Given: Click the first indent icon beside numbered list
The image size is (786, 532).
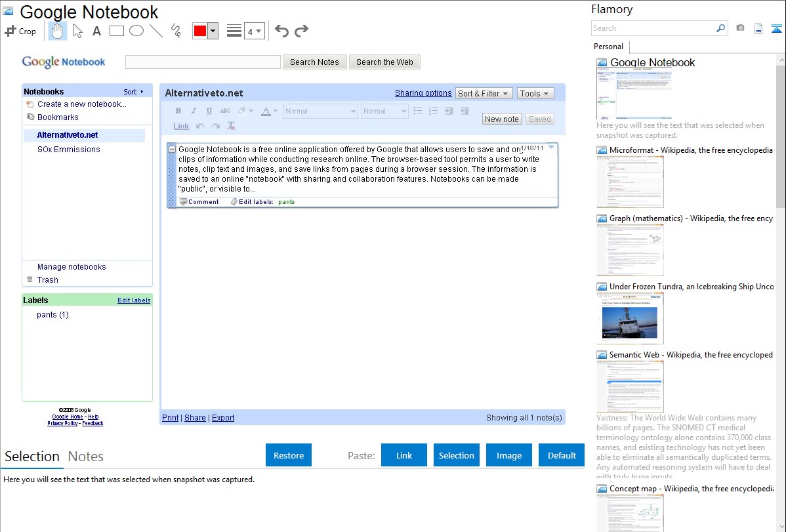Looking at the screenshot, I should (449, 111).
